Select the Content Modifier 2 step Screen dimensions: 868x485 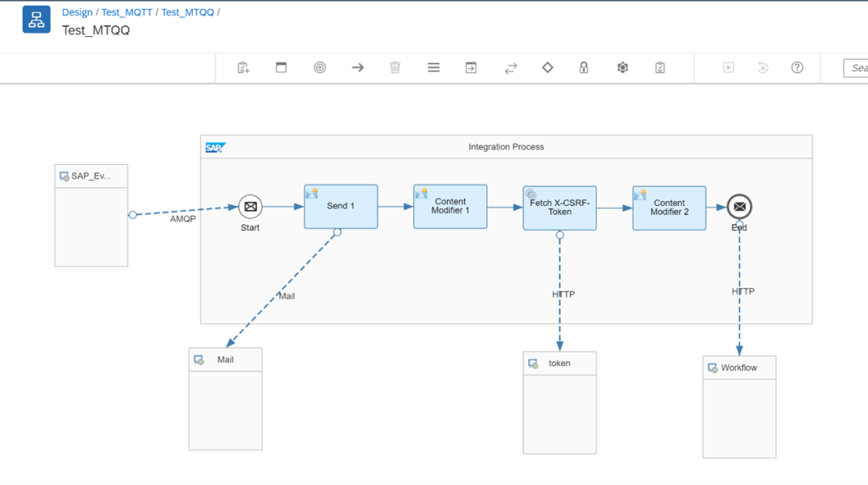[669, 208]
